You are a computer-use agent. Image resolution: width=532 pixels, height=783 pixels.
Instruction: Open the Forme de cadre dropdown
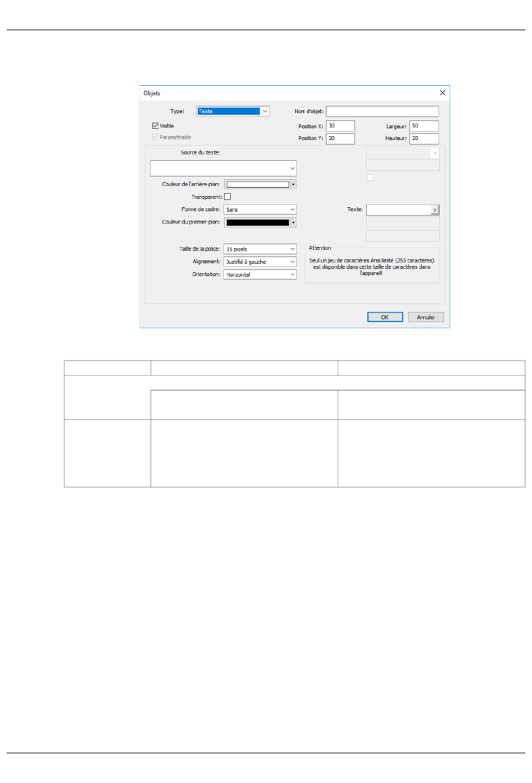[x=260, y=209]
